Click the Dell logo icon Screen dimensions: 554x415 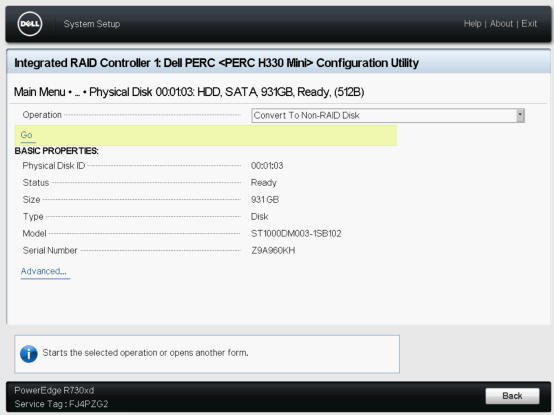pos(30,24)
